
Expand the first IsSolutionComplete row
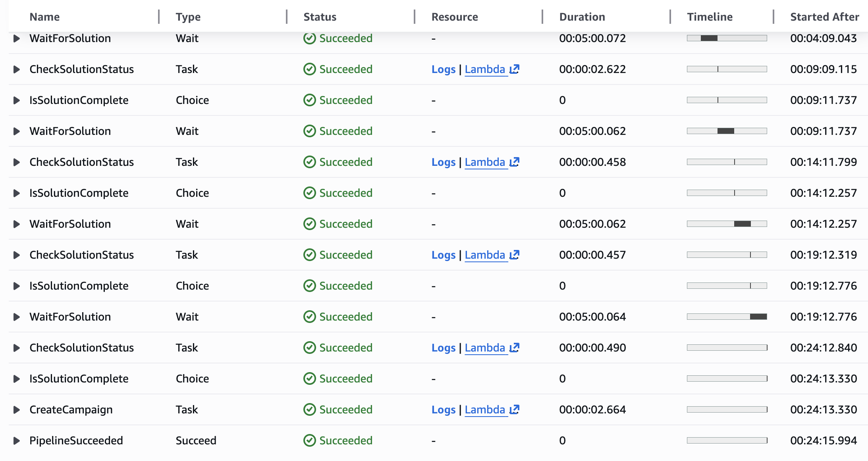click(x=16, y=100)
